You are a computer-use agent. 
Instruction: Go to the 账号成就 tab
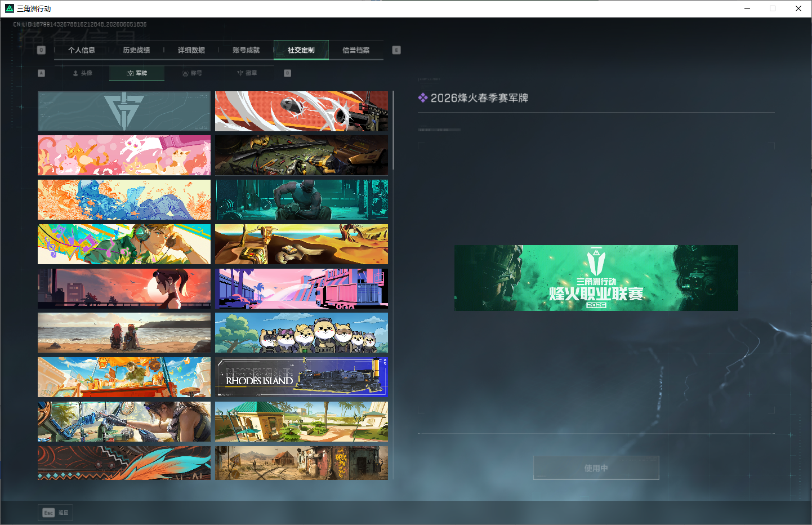246,50
